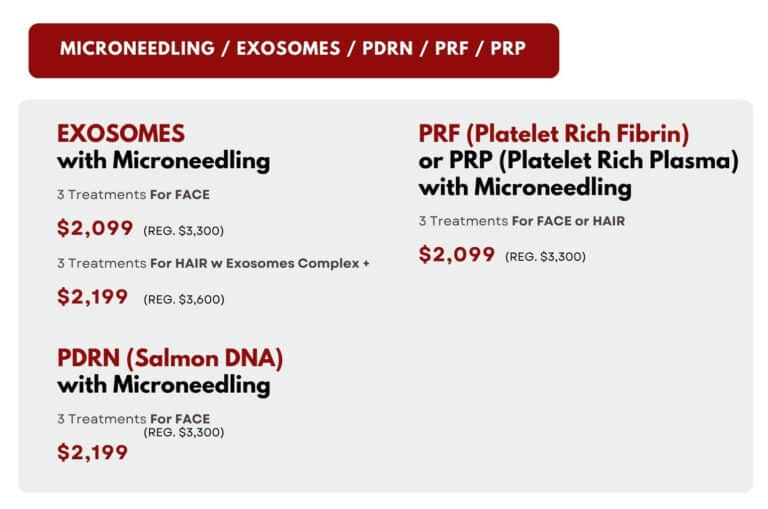Click the (REG. $3,600) regular price note
The image size is (768, 509).
coord(184,299)
